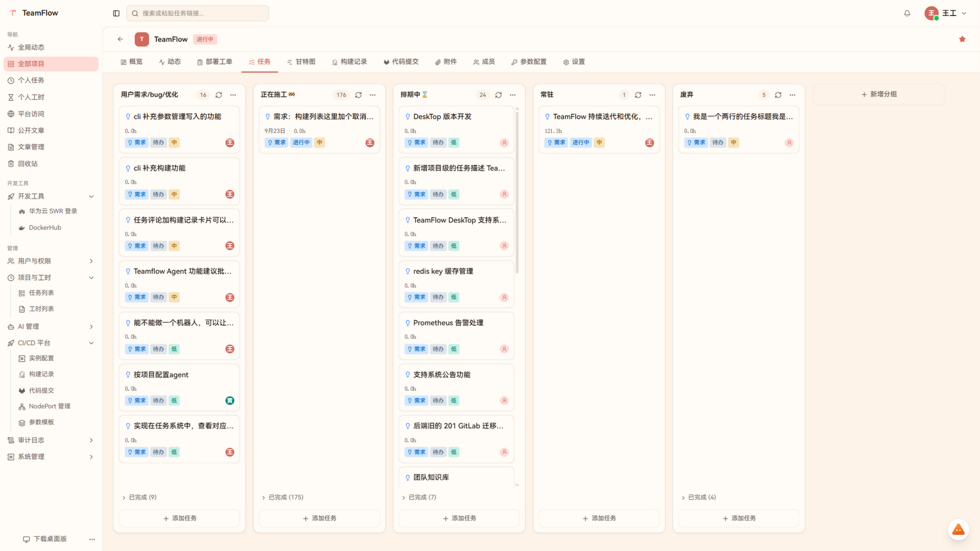Refresh the 排期中 column
980x551 pixels.
[x=498, y=95]
